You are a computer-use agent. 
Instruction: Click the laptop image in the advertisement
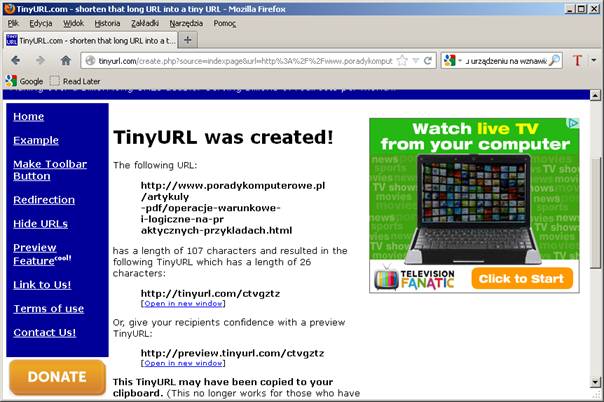(474, 208)
